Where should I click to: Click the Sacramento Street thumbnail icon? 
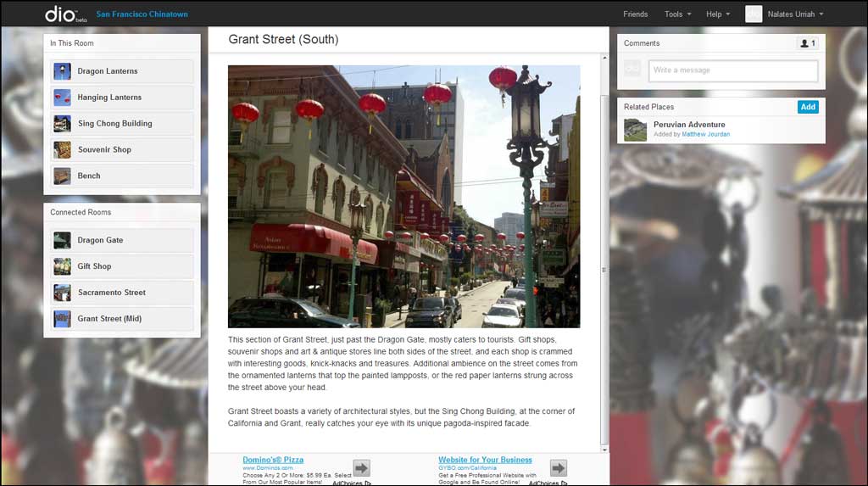coord(62,292)
